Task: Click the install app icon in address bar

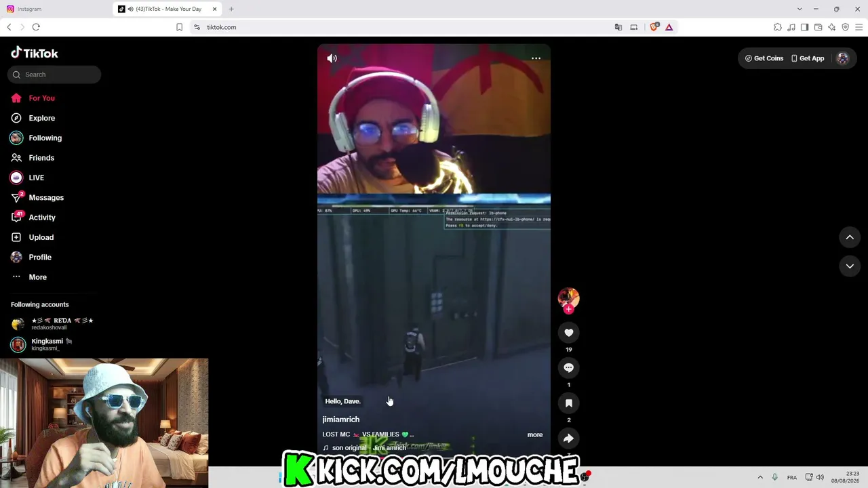Action: click(634, 27)
